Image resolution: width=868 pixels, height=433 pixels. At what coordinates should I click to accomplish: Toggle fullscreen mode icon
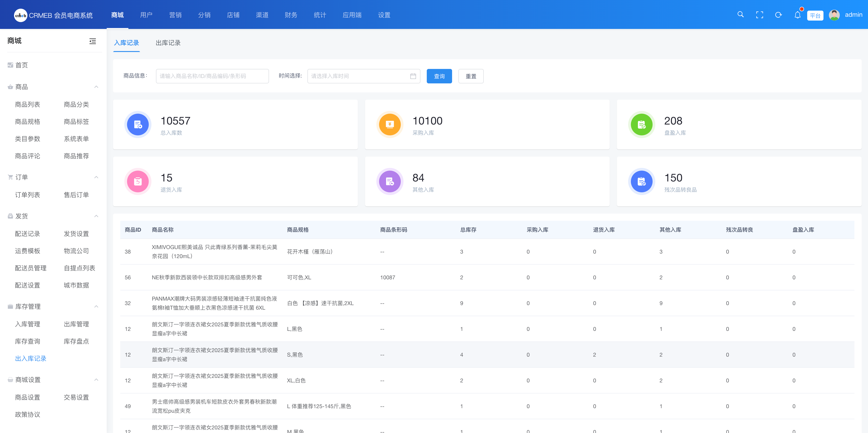[759, 15]
